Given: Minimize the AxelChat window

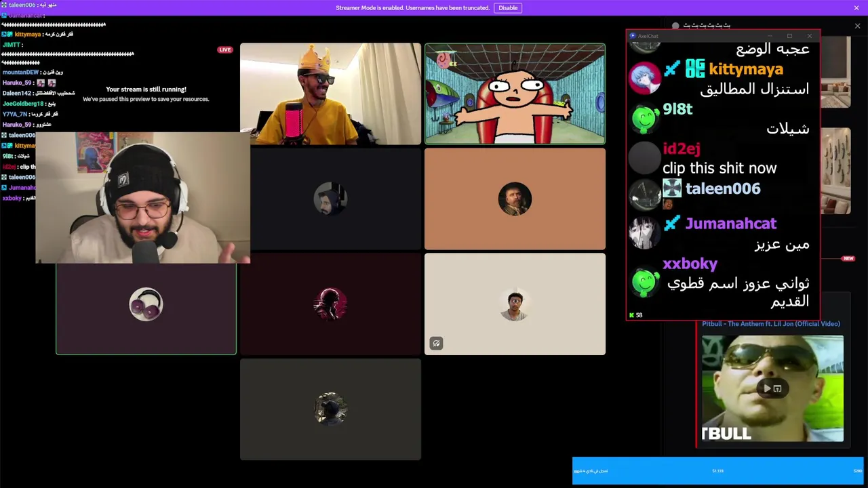Looking at the screenshot, I should coord(770,36).
